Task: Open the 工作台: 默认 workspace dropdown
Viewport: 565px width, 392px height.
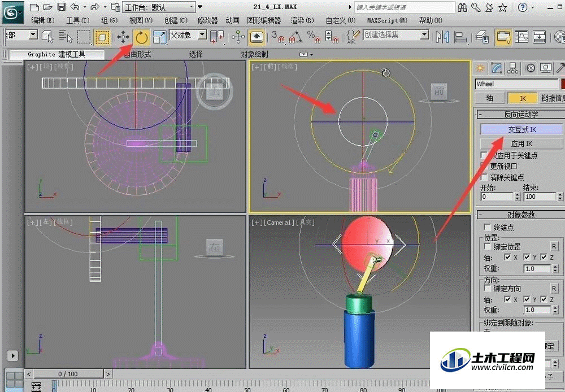Action: click(159, 7)
